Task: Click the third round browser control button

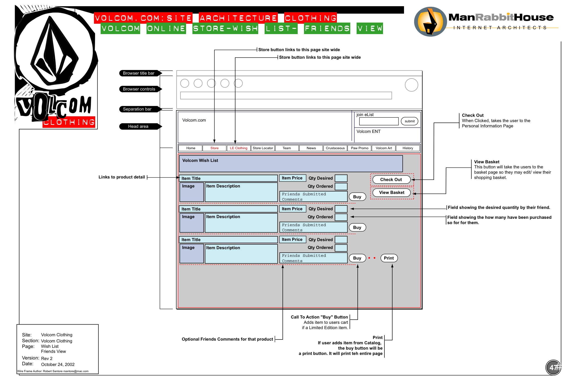Action: 211,83
